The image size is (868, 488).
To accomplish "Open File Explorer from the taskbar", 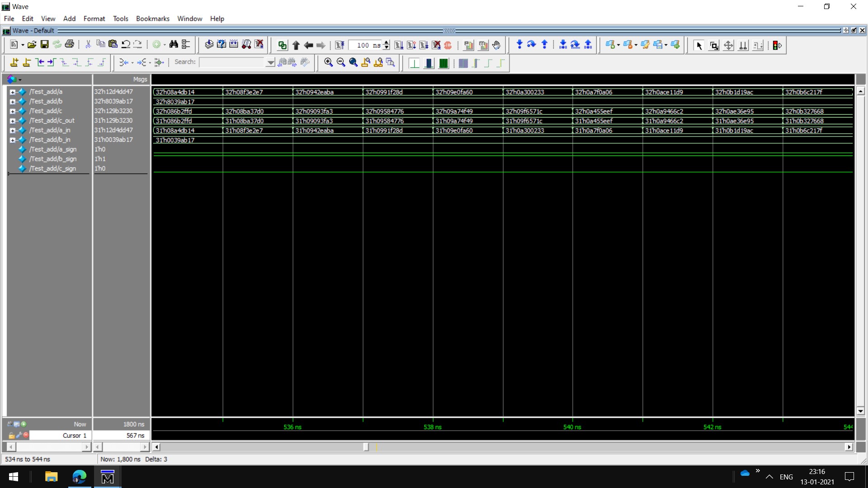I will click(51, 477).
